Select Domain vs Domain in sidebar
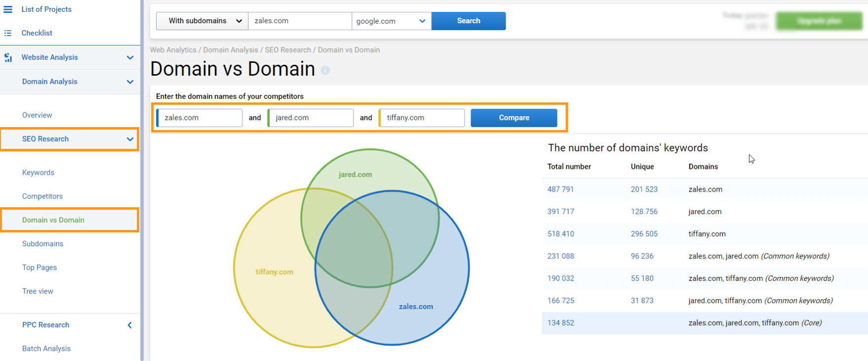The image size is (868, 361). coord(53,220)
